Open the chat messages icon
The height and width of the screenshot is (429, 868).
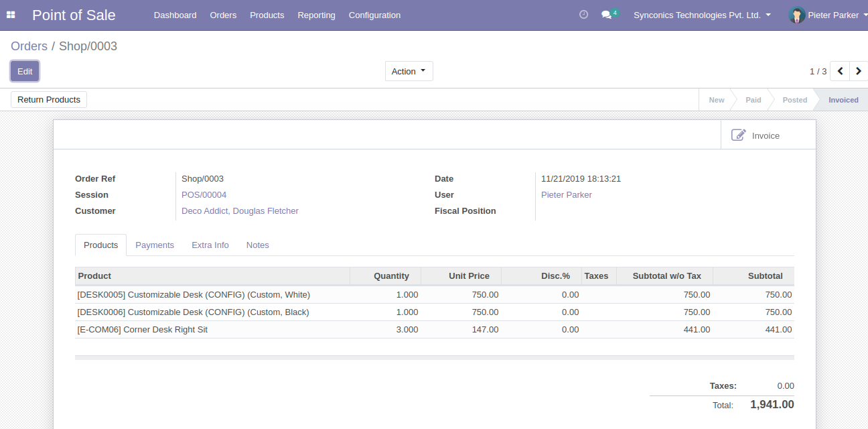[x=607, y=15]
